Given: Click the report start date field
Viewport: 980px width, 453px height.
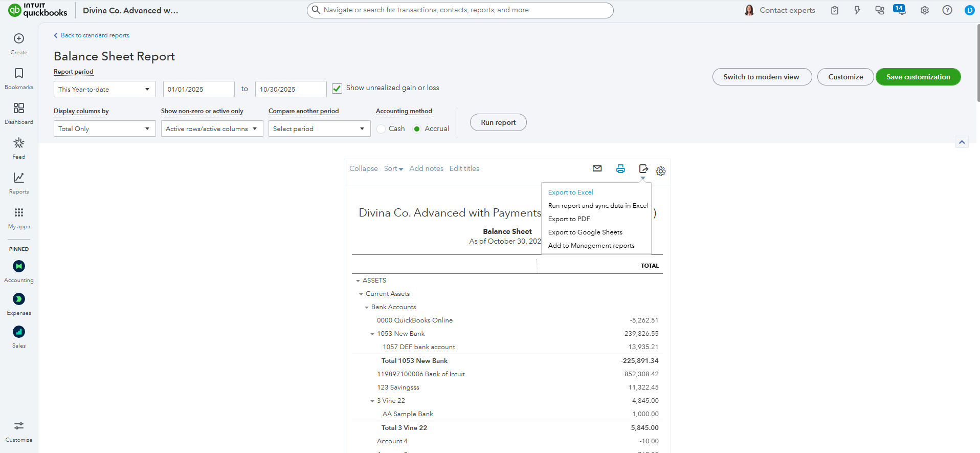Looking at the screenshot, I should point(198,89).
